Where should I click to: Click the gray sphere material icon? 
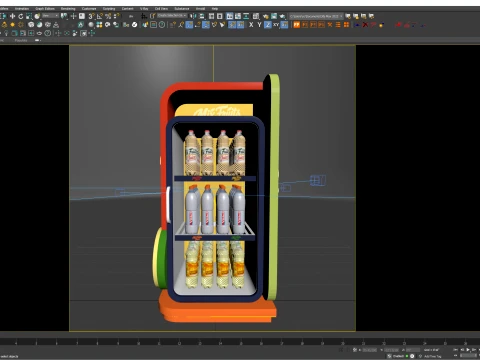pos(91,25)
